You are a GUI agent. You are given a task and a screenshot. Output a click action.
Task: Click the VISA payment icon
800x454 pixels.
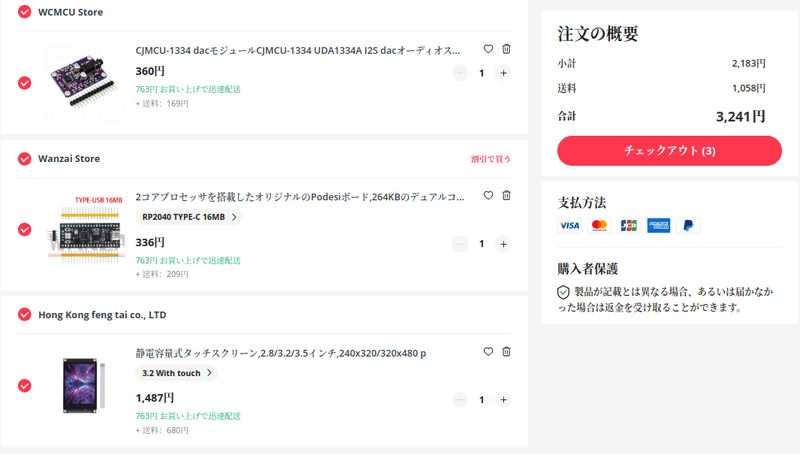(569, 225)
